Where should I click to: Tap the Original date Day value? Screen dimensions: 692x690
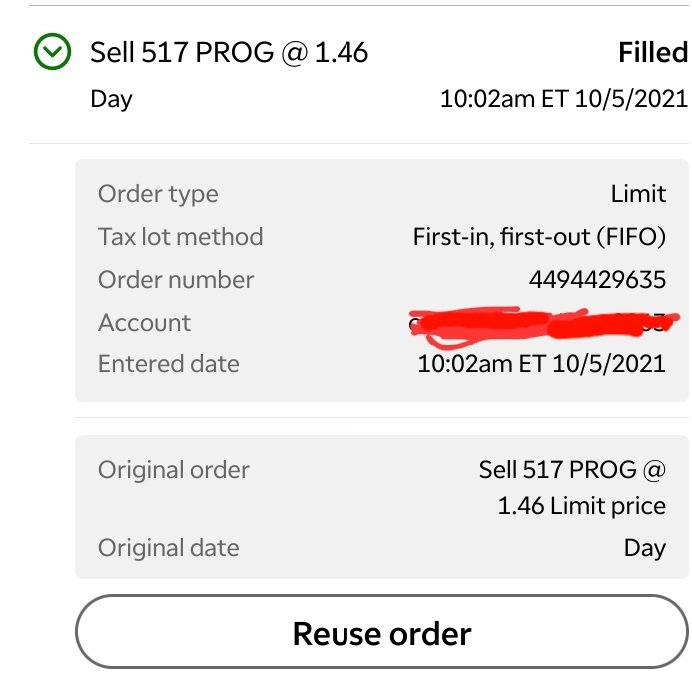(645, 548)
